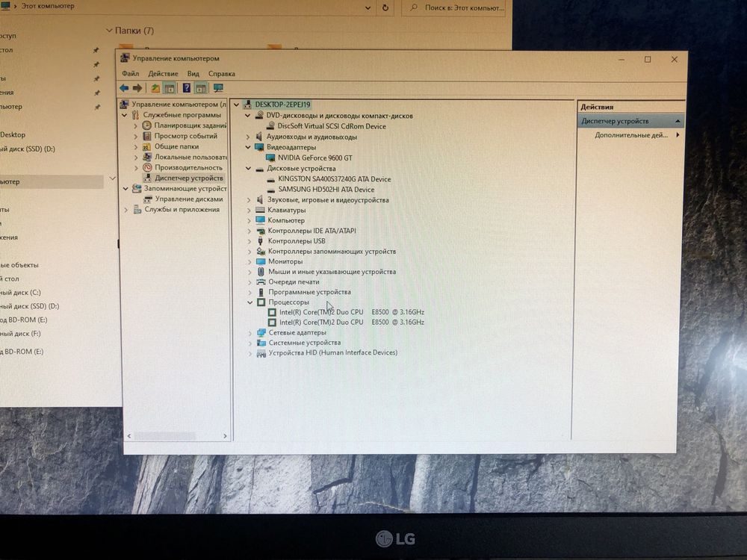Select Программные устройства category
Image resolution: width=747 pixels, height=560 pixels.
click(x=309, y=292)
